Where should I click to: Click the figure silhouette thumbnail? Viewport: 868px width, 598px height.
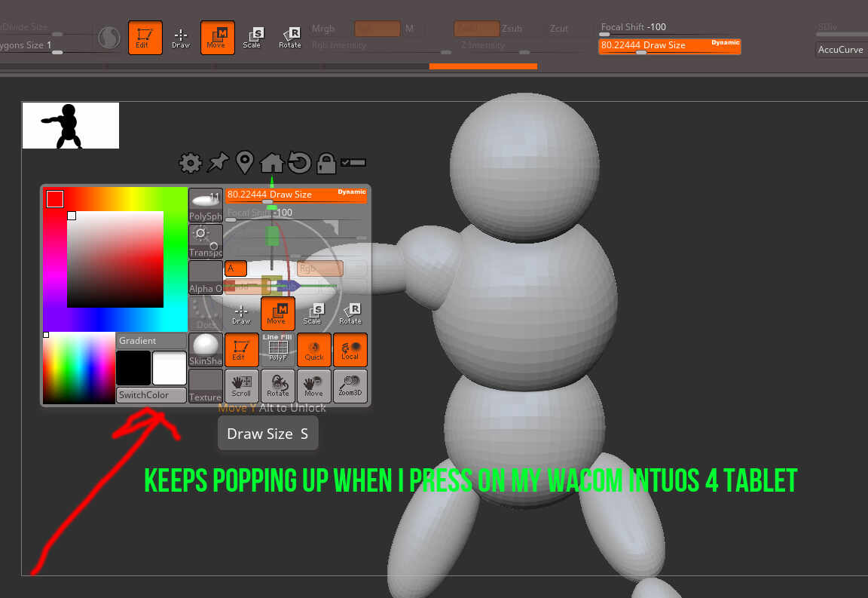click(x=70, y=125)
